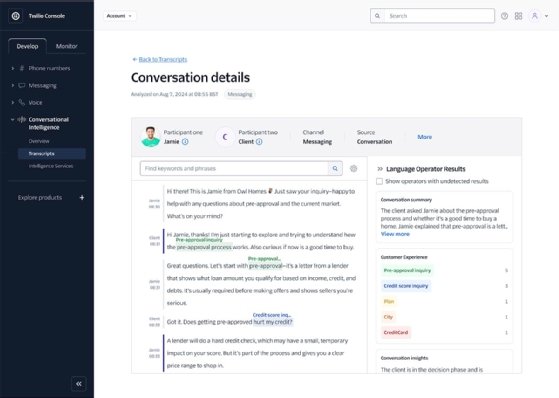Viewport: 559px width, 398px height.
Task: Click the transcript search magnifier button
Action: [335, 168]
